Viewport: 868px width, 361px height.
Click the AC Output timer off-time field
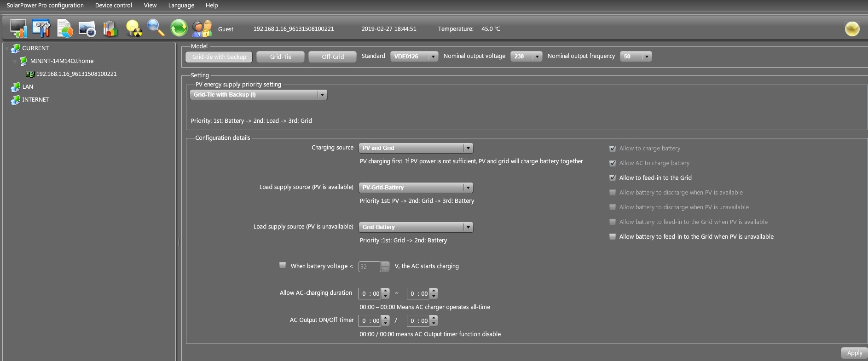[x=418, y=321]
